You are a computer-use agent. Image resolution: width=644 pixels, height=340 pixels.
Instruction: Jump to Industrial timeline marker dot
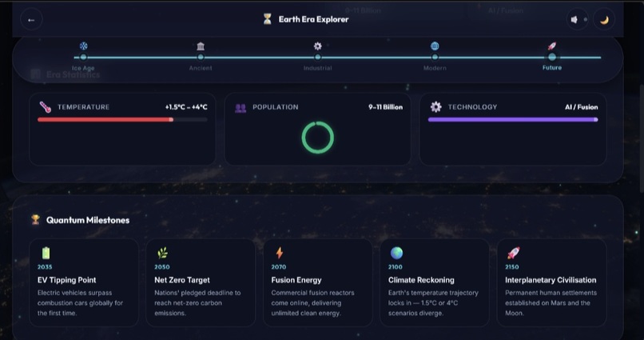317,57
